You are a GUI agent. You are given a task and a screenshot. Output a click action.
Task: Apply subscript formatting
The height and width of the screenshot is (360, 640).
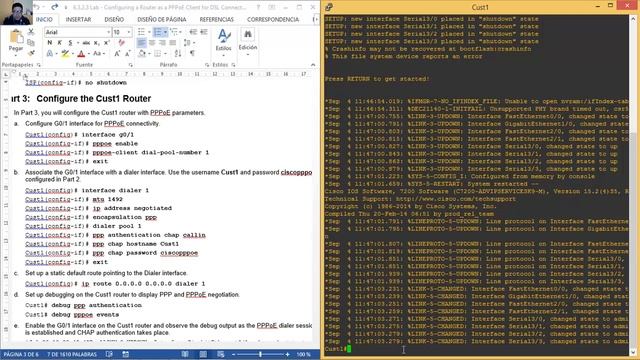tap(97, 42)
